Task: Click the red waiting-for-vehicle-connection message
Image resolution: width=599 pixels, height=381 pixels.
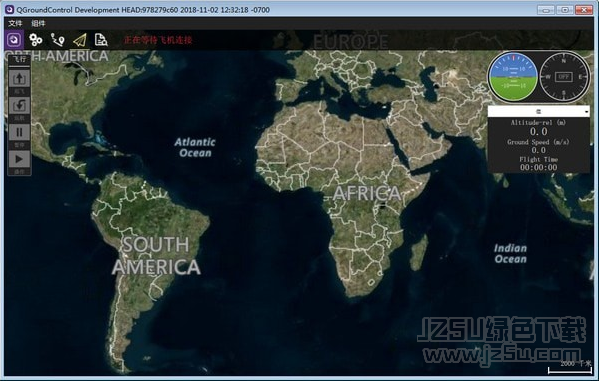Action: (x=158, y=40)
